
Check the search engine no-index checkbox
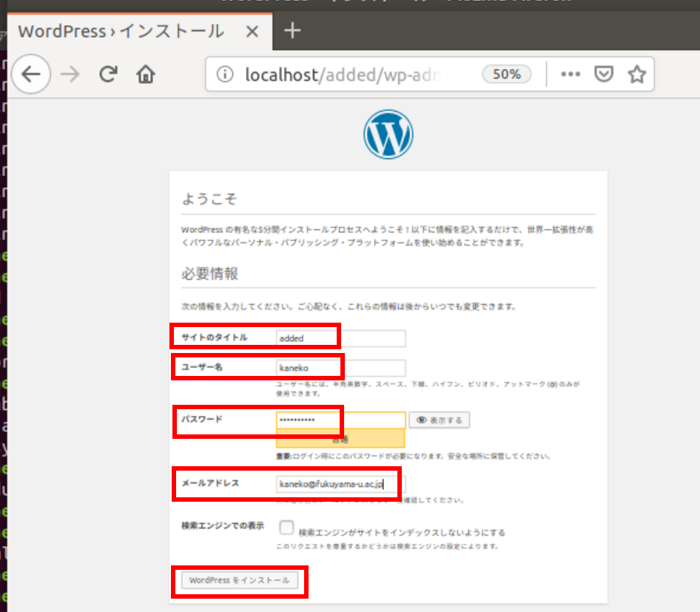pos(286,527)
